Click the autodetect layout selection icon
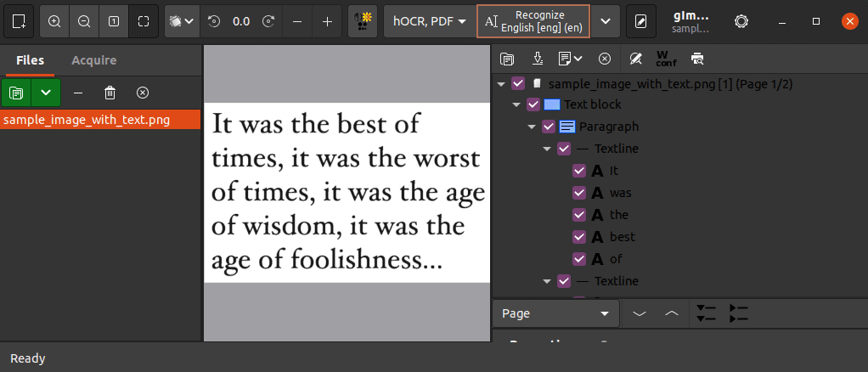This screenshot has height=372, width=868. pos(20,21)
